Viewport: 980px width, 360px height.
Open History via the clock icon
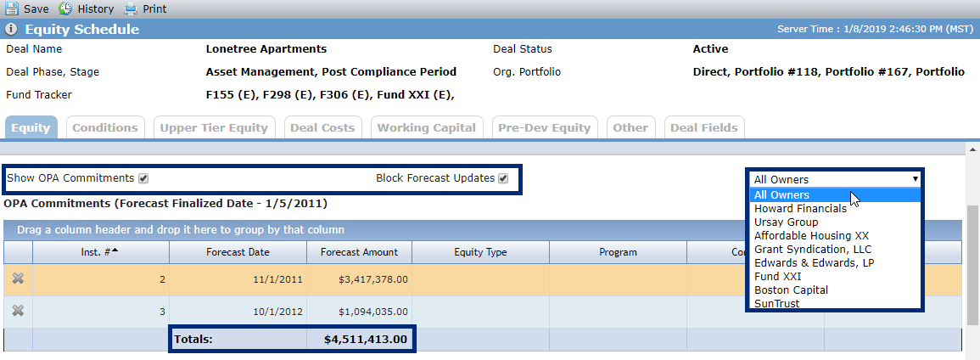65,8
